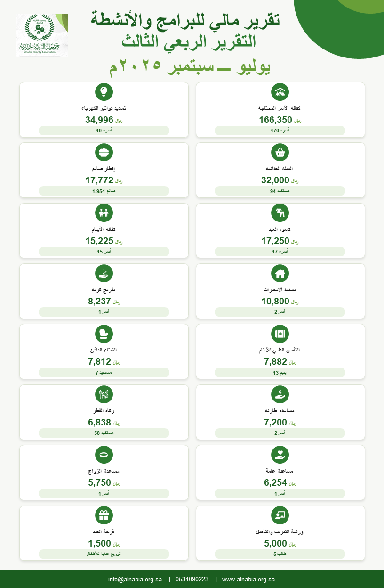This screenshot has height=588, width=384.
Task: Click the info@alnabia.org.sa email address
Action: point(136,580)
